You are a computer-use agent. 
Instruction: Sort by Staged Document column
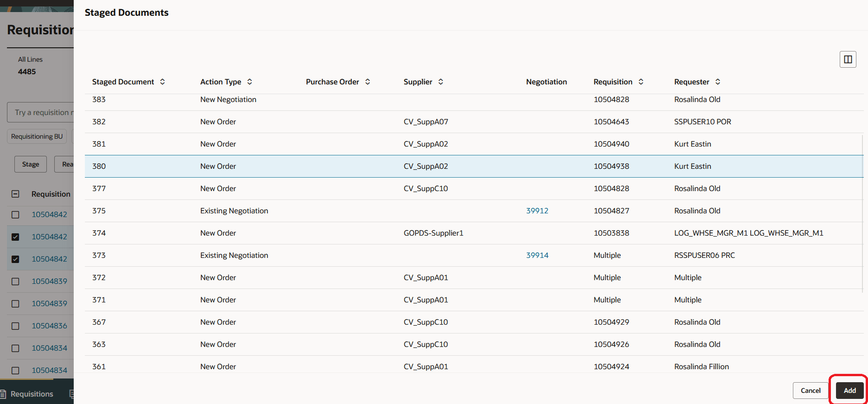tap(162, 82)
